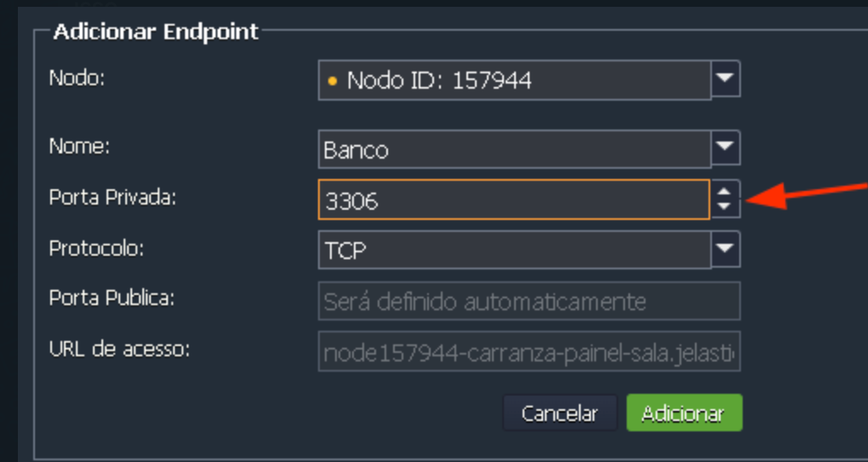Click the orange node status dot

pyautogui.click(x=333, y=81)
